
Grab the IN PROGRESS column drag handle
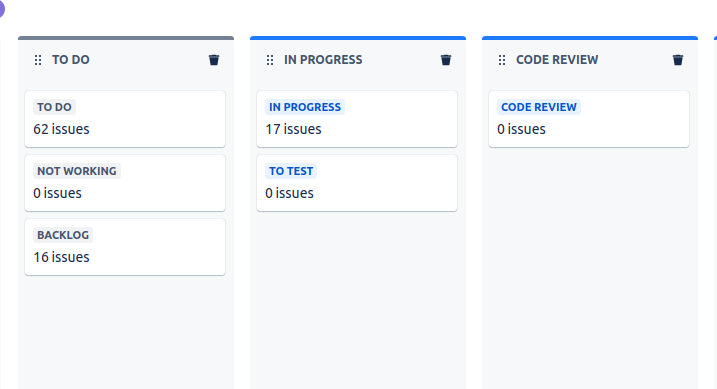point(270,60)
